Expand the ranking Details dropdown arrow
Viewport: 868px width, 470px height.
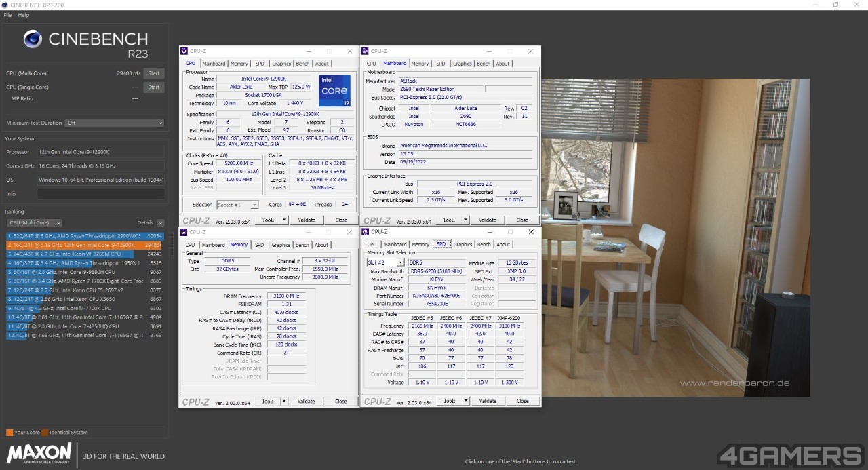point(160,222)
